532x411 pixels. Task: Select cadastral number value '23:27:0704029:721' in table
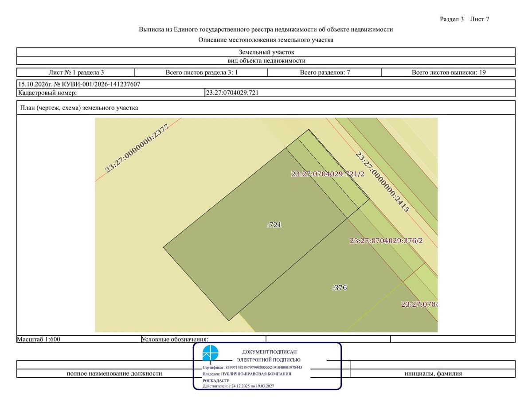click(232, 93)
